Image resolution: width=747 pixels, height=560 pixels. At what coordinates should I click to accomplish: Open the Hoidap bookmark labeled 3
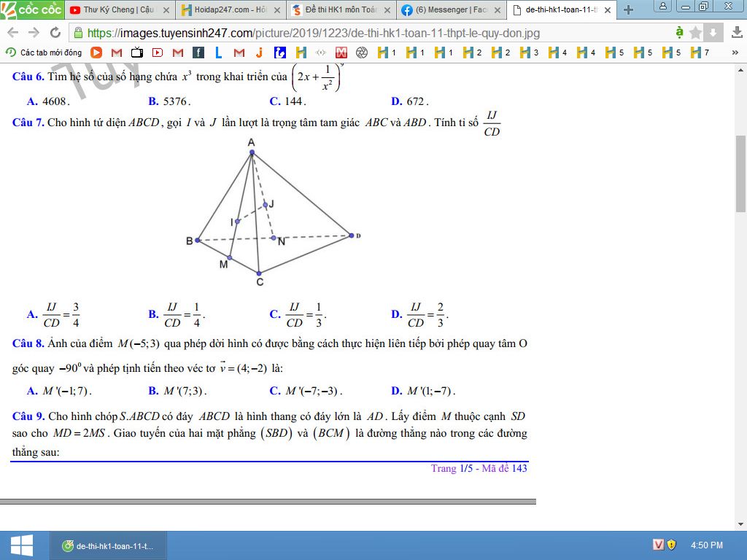pos(529,52)
